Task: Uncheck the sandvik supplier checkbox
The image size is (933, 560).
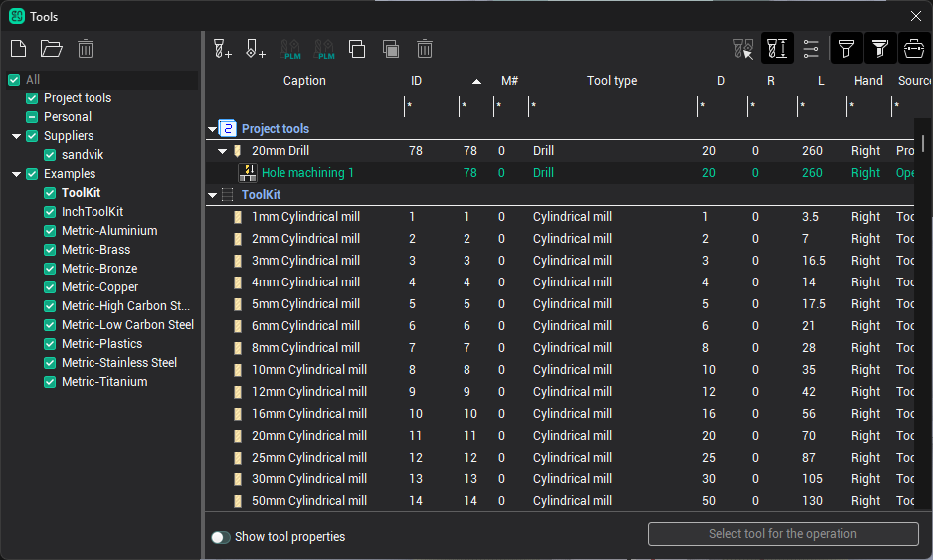Action: click(50, 155)
